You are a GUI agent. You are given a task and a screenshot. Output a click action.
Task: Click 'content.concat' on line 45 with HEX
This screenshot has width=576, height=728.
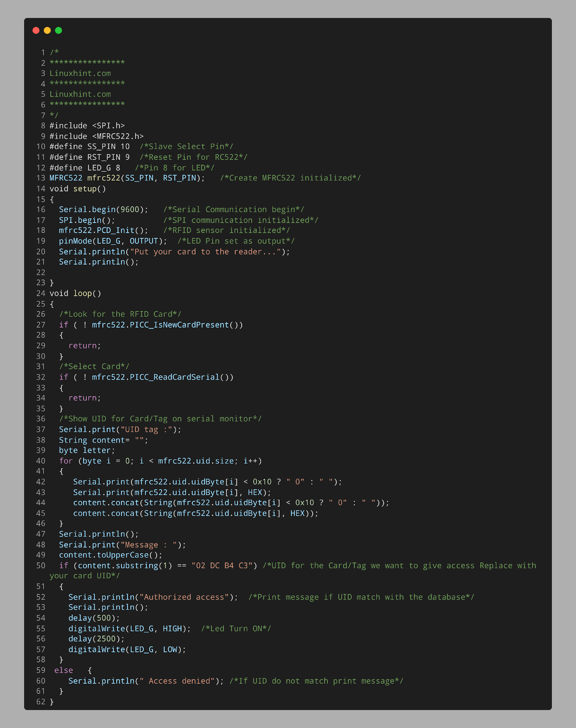point(196,513)
